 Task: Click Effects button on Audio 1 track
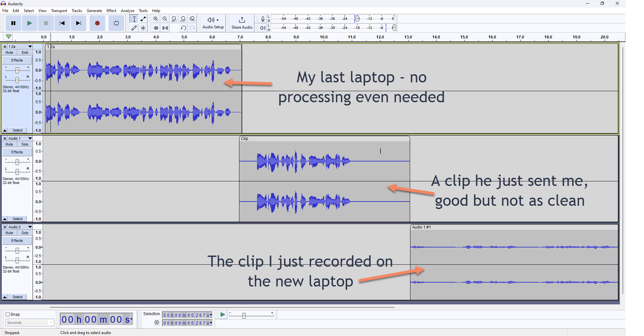point(17,152)
